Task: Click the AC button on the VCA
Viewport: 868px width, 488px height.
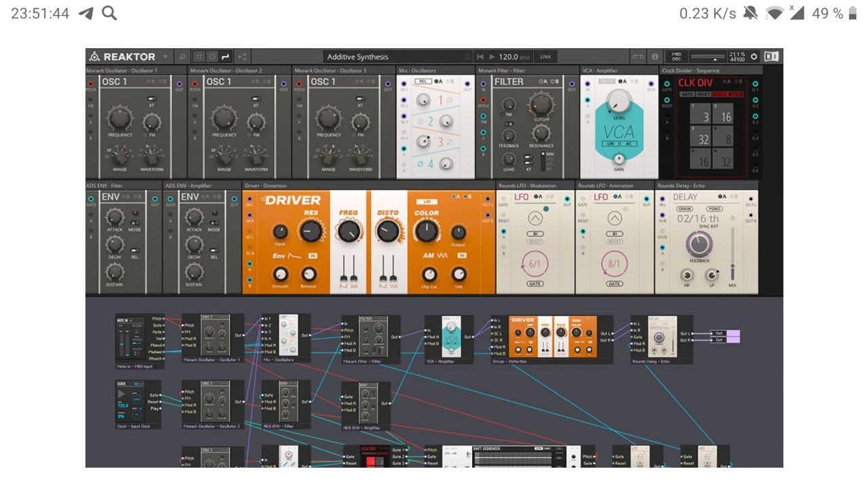Action: coord(627,144)
